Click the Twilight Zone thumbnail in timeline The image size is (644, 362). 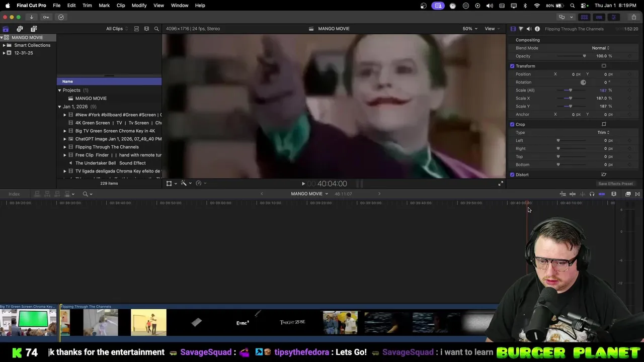292,322
